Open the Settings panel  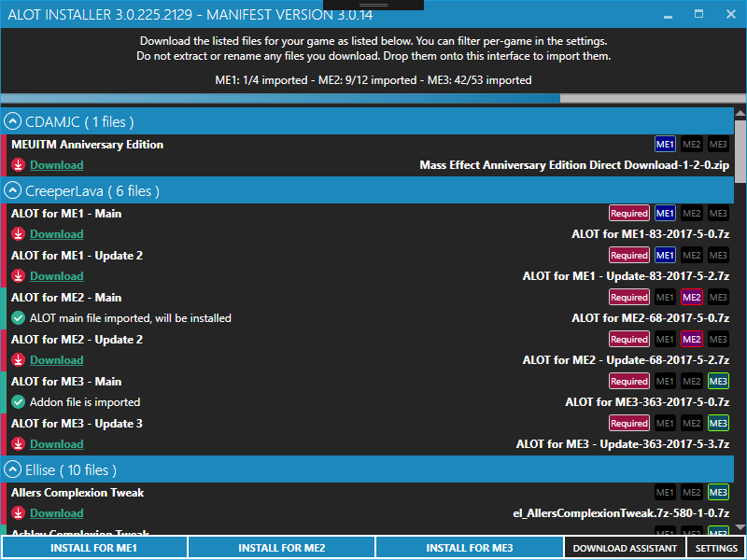coord(716,548)
